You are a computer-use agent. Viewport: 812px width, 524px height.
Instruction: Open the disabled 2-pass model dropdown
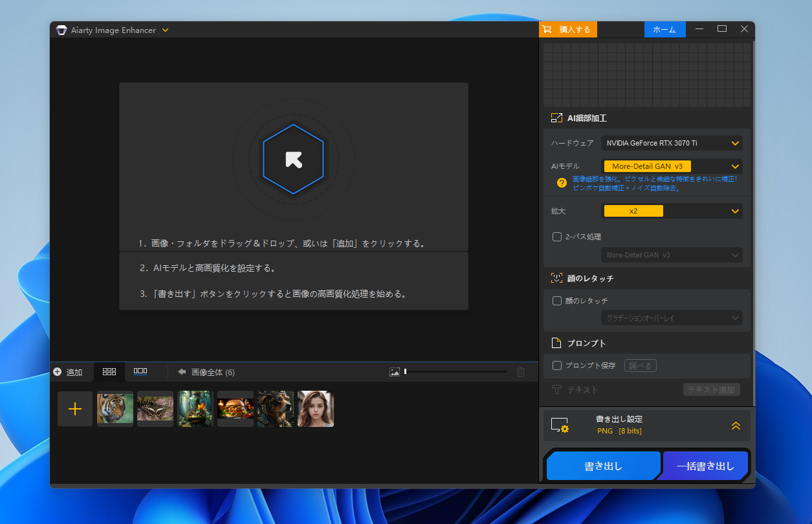(x=672, y=255)
